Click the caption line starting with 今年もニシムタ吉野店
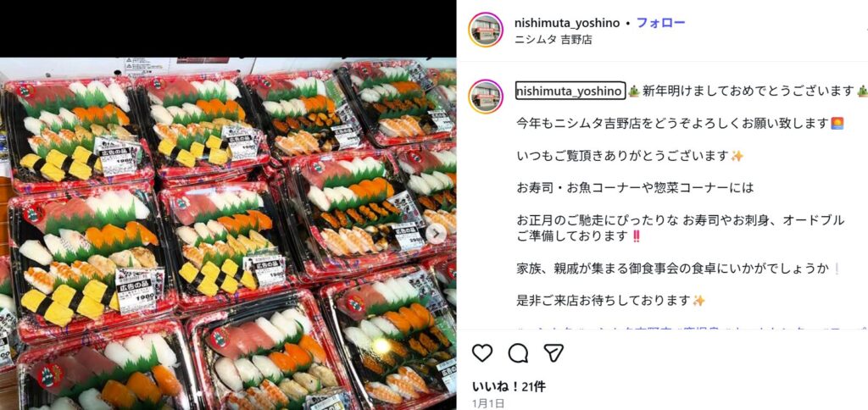The width and height of the screenshot is (868, 410). point(680,123)
